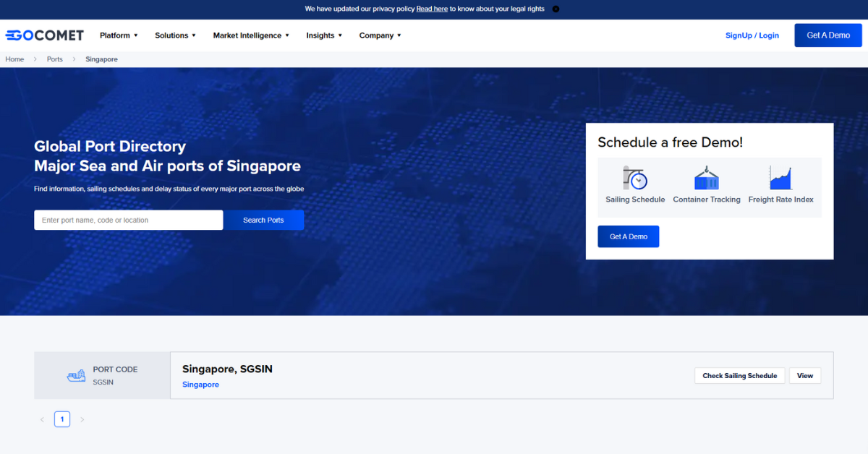Click the View button for SGSIN
Image resolution: width=868 pixels, height=454 pixels.
[805, 376]
